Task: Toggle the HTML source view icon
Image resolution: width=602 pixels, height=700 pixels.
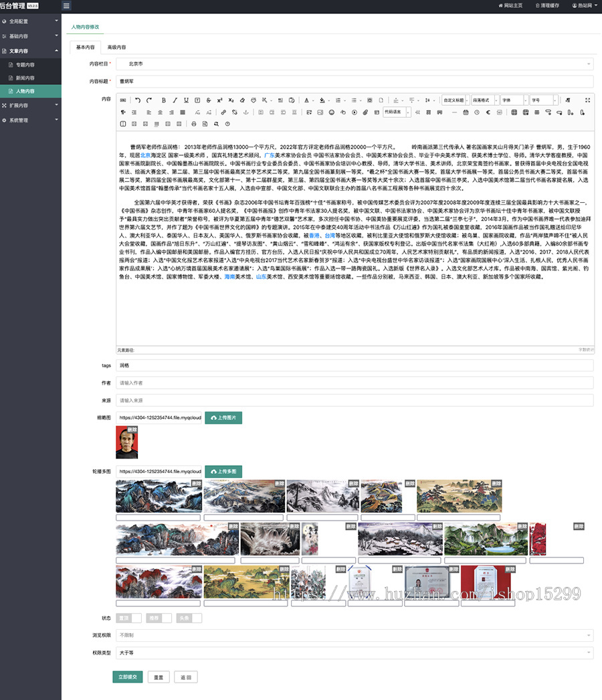Action: coord(123,100)
